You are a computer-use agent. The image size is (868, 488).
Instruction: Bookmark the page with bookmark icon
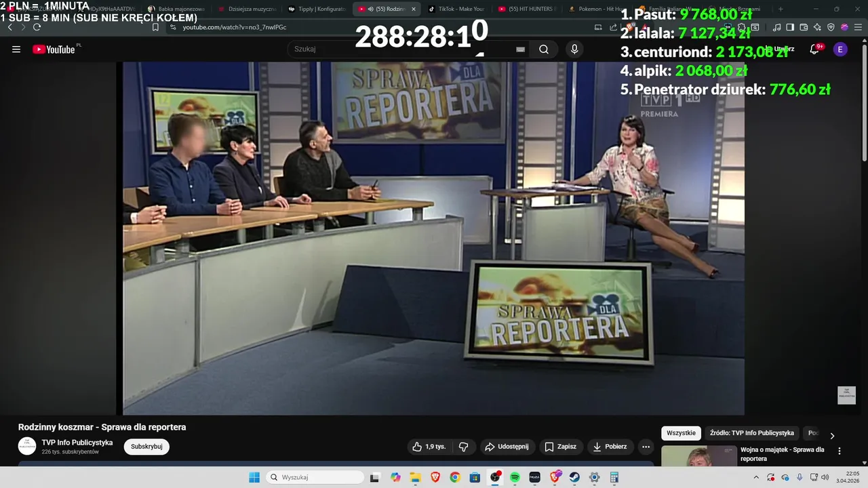pos(155,27)
